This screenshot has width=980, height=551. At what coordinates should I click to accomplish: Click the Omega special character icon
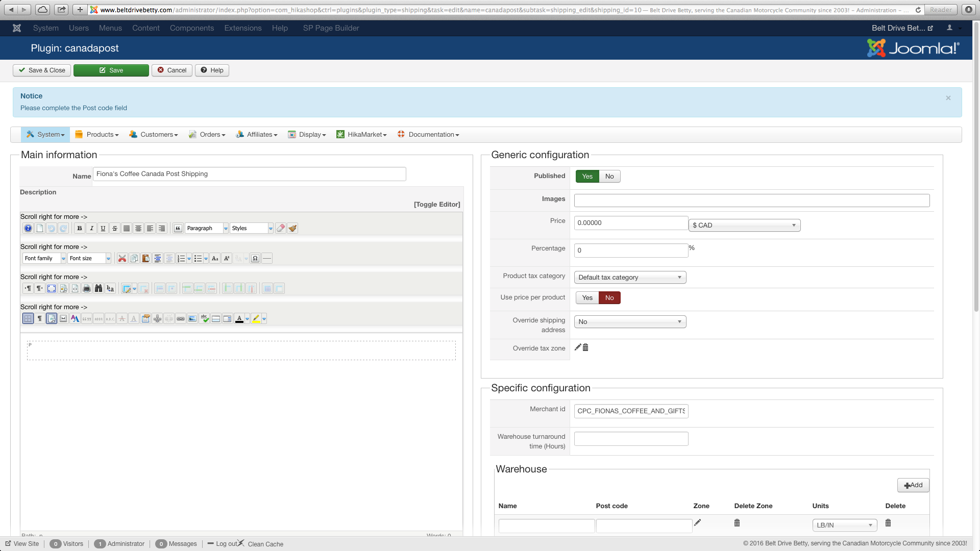pyautogui.click(x=255, y=258)
